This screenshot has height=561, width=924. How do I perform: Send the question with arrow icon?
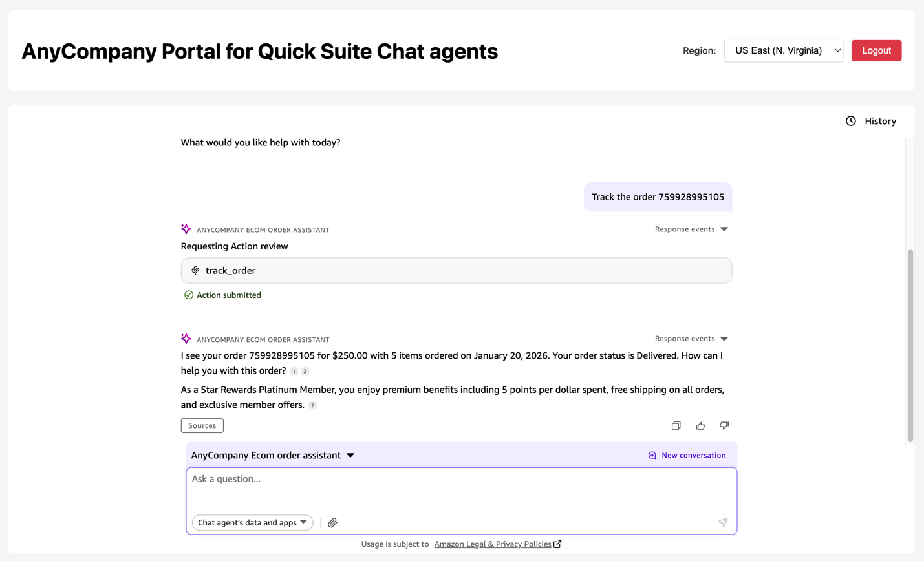[x=722, y=523]
